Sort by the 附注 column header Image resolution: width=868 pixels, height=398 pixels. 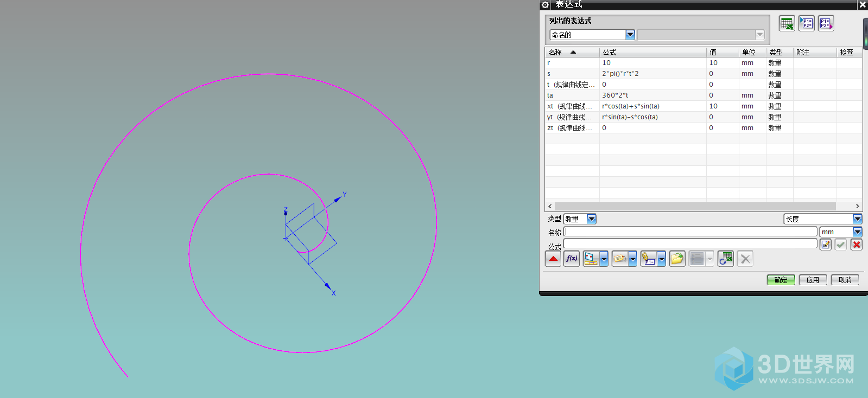(x=815, y=52)
